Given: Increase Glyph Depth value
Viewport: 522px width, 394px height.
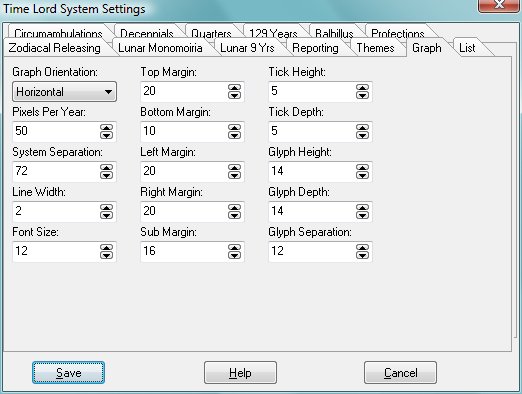Looking at the screenshot, I should 362,208.
